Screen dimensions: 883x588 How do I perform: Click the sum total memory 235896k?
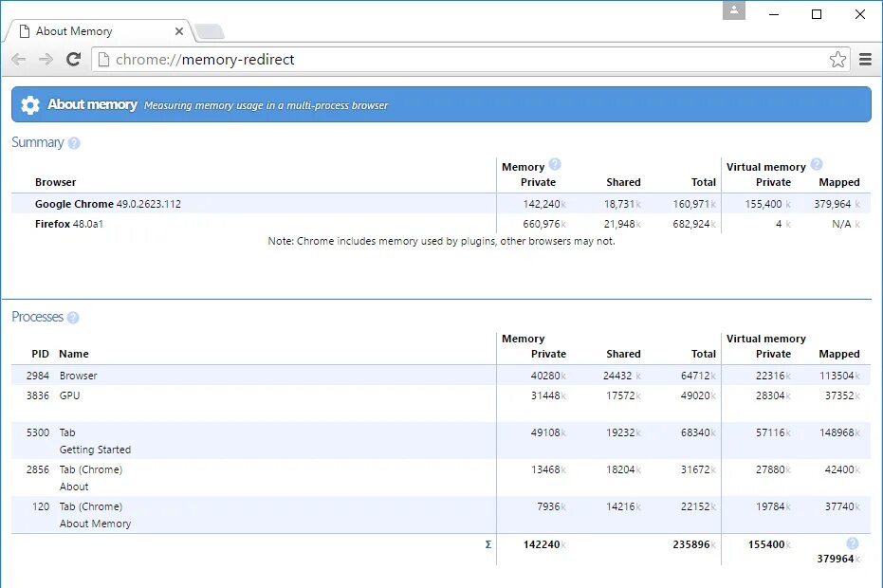point(694,544)
